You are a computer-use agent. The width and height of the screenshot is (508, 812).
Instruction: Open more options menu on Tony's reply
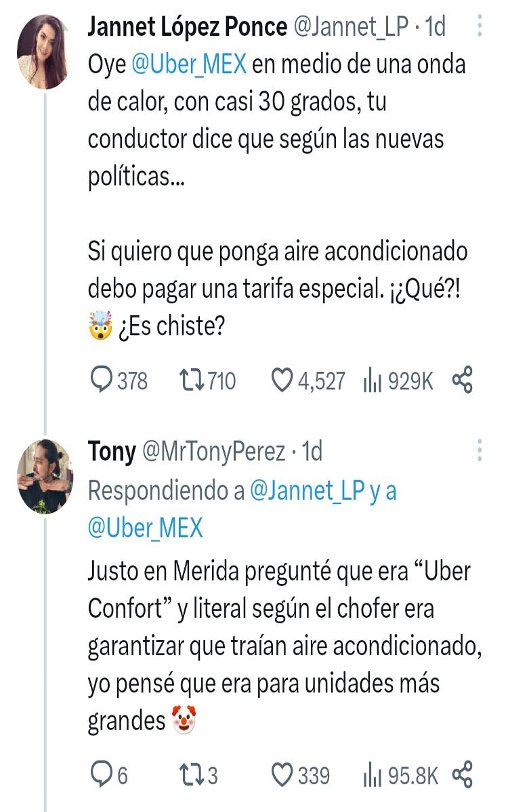pos(480,451)
